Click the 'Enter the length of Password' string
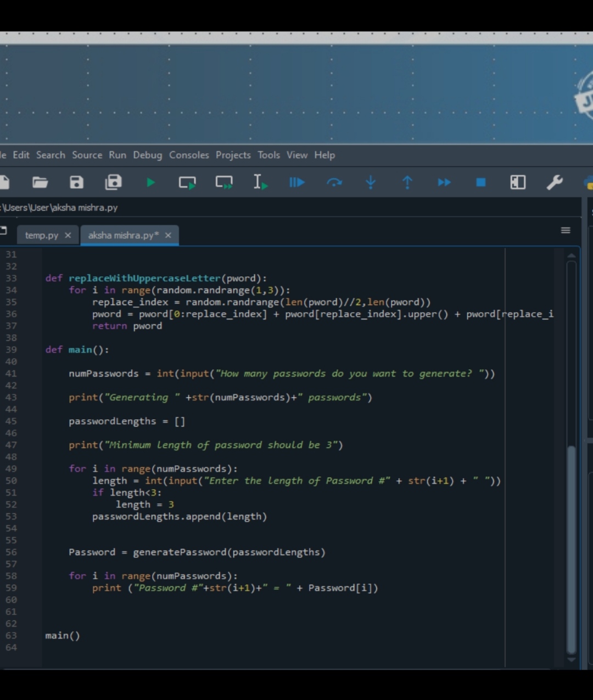The height and width of the screenshot is (700, 593). click(x=297, y=481)
